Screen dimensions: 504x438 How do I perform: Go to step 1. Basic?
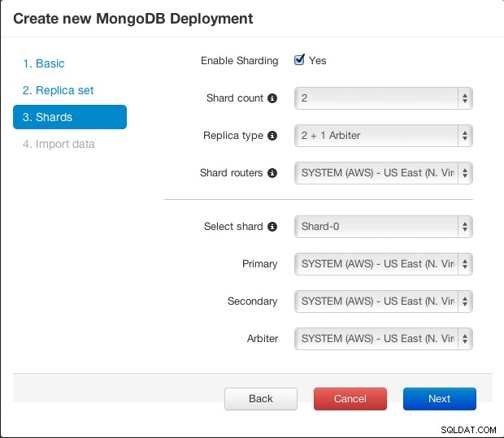(44, 63)
